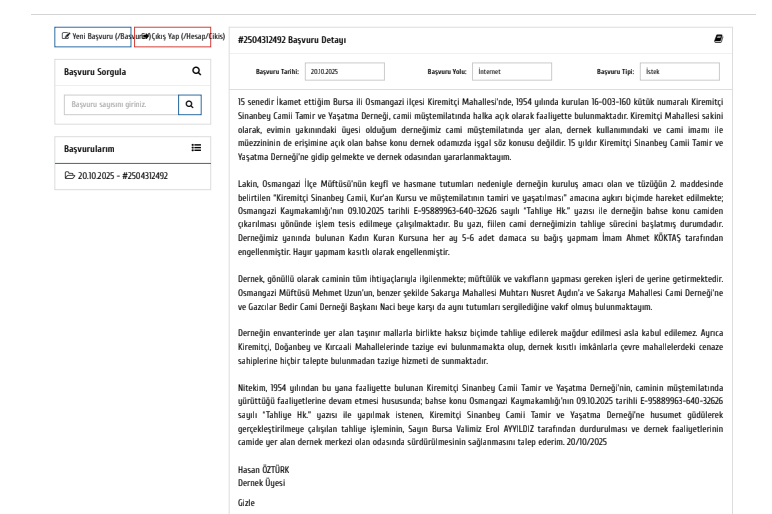772x514 pixels.
Task: Click the magnifier icon beside Başvuru Sorgula
Action: tap(196, 72)
